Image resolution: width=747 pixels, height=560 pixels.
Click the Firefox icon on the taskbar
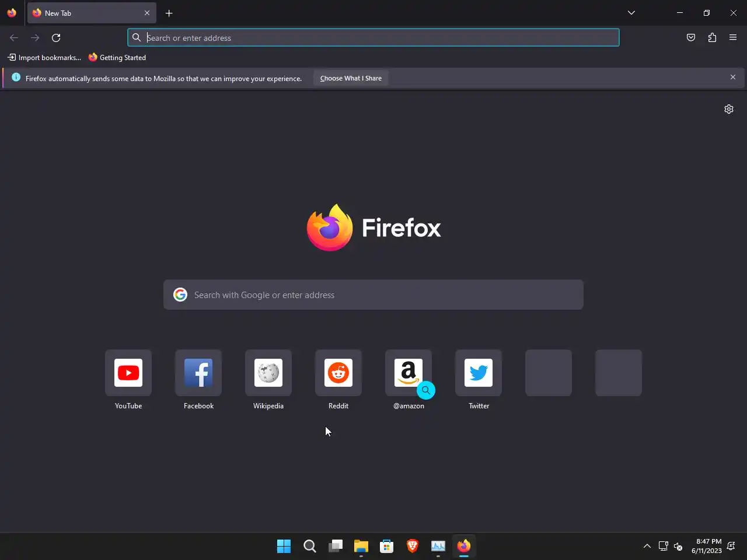coord(464,546)
